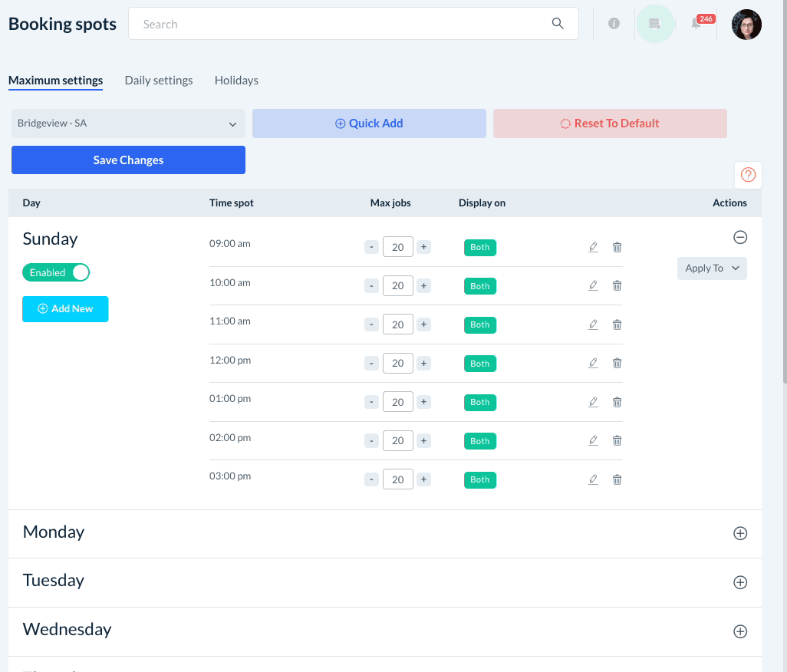Increase max jobs for 11:00 am
This screenshot has width=787, height=672.
pos(424,324)
